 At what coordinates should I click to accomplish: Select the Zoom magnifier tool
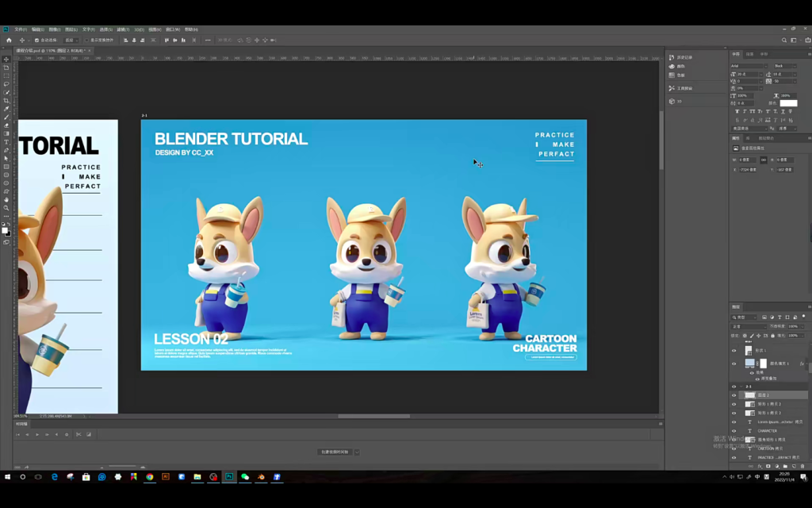point(6,208)
